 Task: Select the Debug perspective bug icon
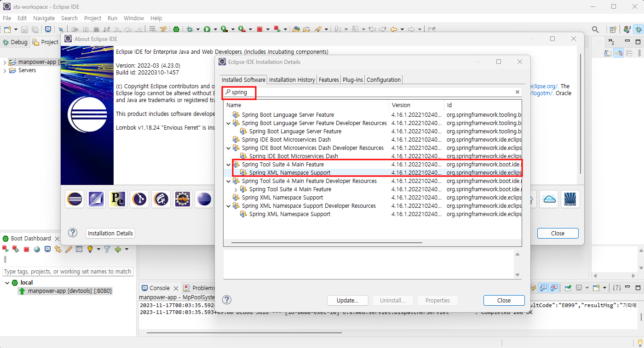click(x=638, y=29)
